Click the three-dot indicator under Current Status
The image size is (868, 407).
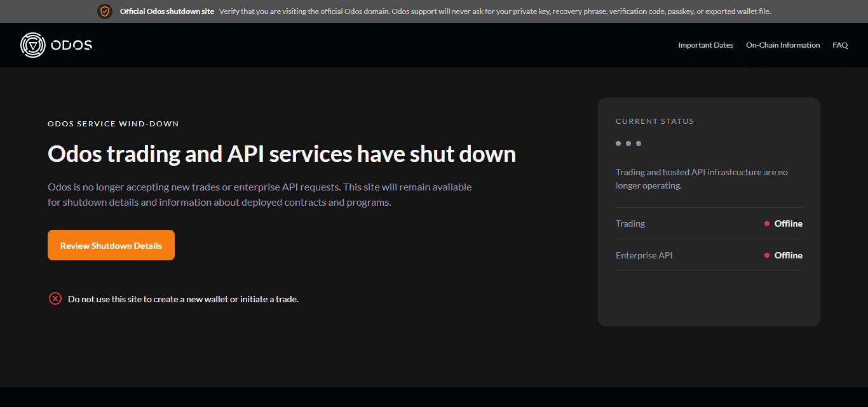628,143
